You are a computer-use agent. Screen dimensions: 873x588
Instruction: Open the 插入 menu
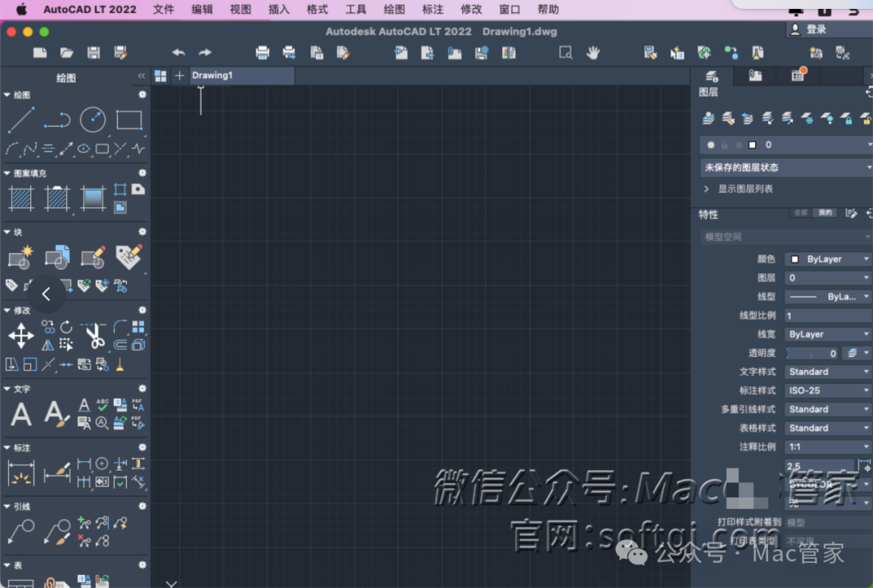[279, 10]
